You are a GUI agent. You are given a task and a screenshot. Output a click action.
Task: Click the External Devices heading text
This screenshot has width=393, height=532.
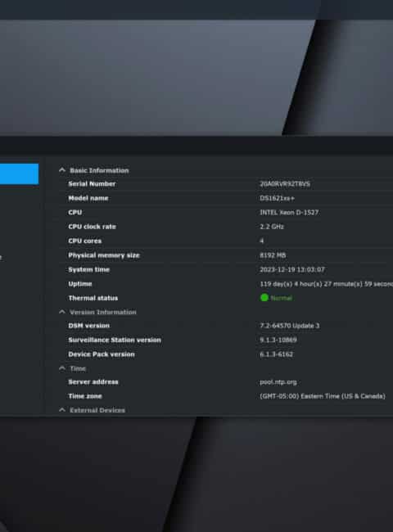[x=97, y=410]
